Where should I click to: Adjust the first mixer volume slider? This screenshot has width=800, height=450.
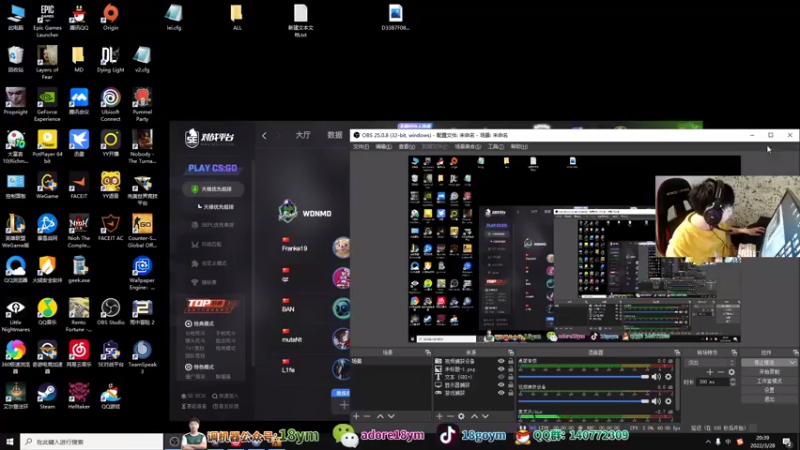(583, 377)
